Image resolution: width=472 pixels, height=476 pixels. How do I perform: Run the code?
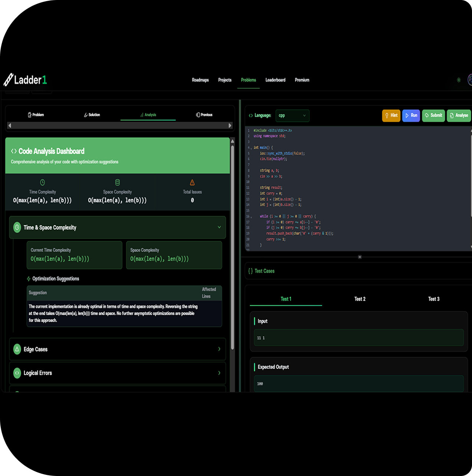[411, 116]
